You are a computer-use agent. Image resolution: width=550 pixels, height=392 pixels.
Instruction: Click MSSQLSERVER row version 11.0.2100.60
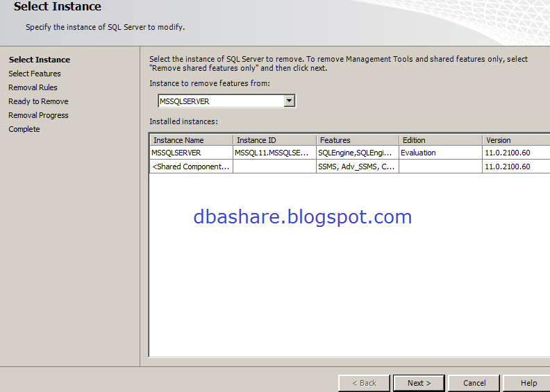(x=517, y=153)
